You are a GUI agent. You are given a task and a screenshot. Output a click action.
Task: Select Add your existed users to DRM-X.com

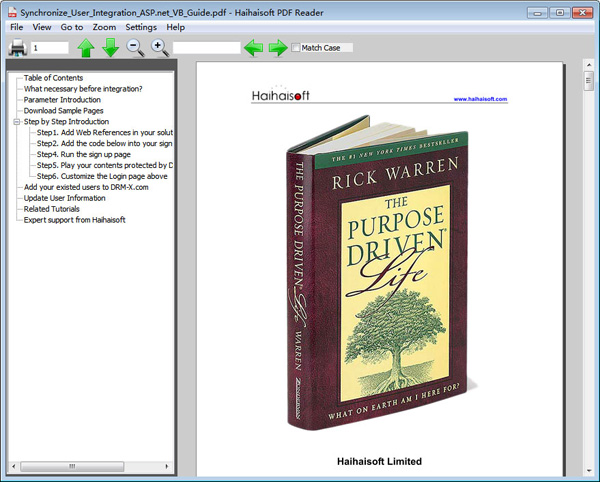click(86, 187)
